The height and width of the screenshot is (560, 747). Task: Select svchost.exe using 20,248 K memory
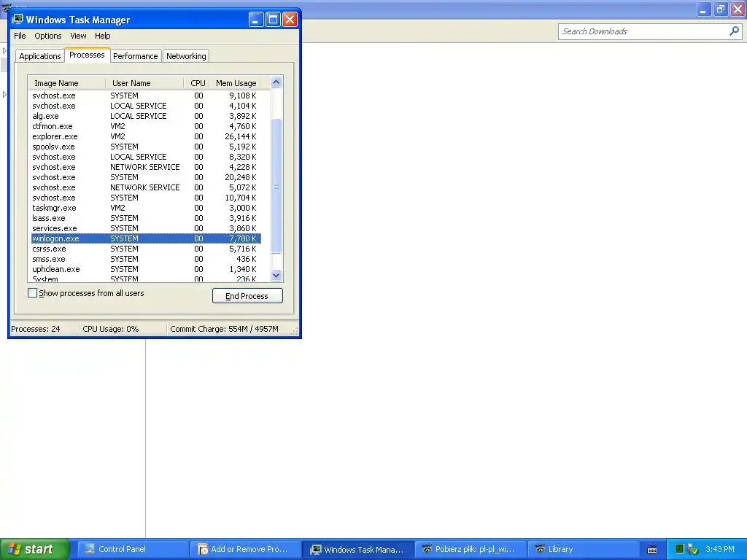click(x=146, y=177)
